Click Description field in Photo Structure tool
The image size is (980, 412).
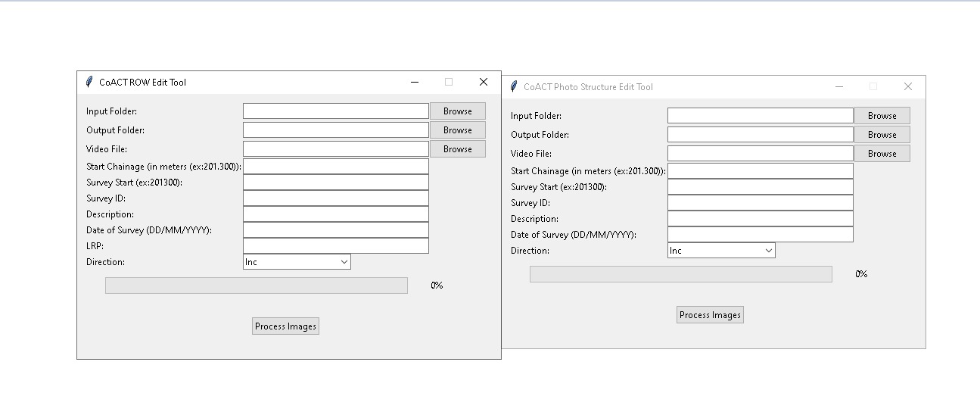click(760, 219)
